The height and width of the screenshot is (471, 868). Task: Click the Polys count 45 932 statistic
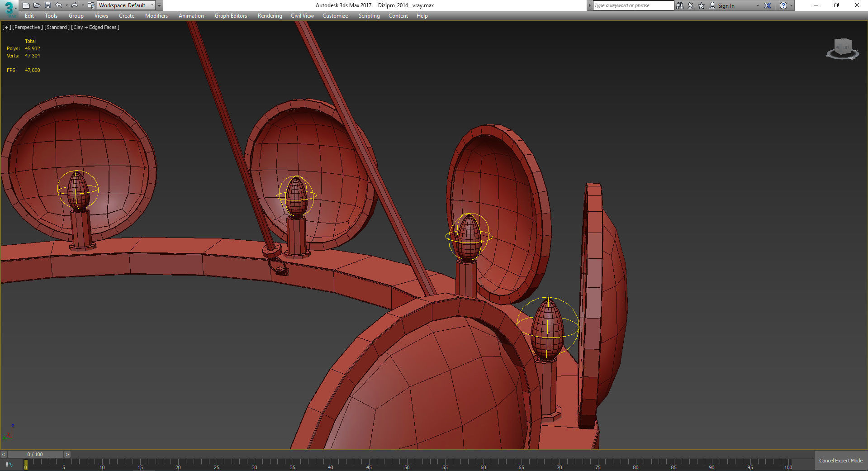point(33,48)
